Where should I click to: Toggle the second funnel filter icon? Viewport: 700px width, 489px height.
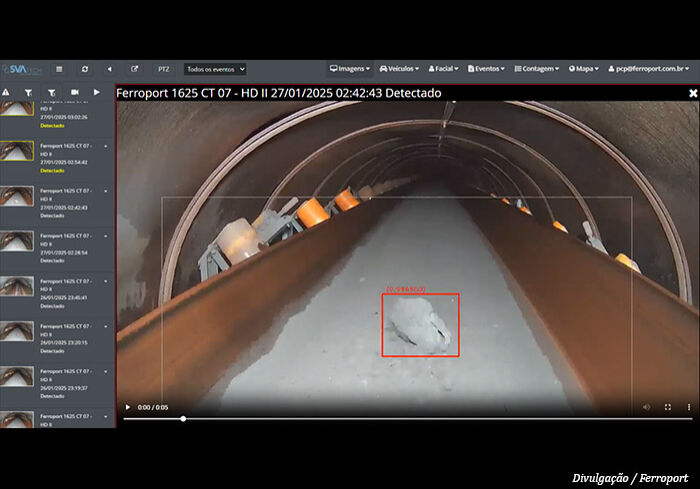[51, 92]
